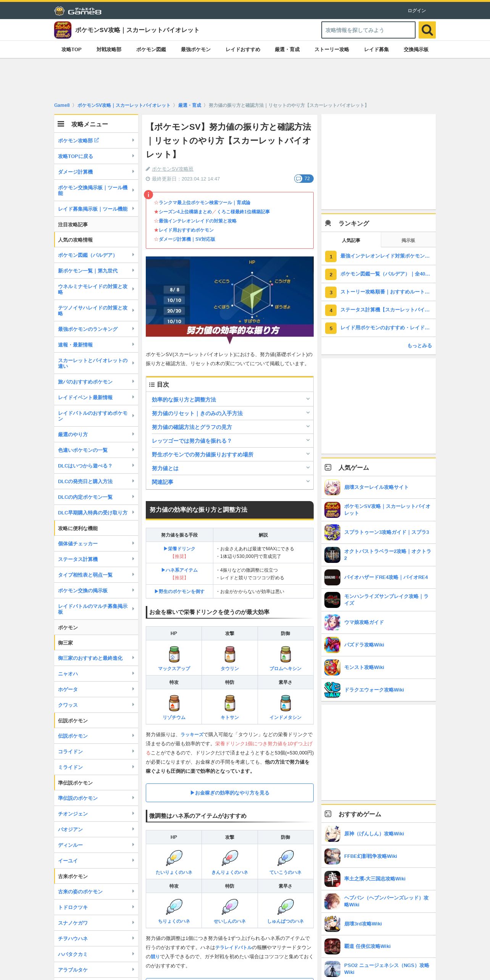Select 人気記事 ranking tab
Image resolution: width=490 pixels, height=980 pixels.
(351, 240)
